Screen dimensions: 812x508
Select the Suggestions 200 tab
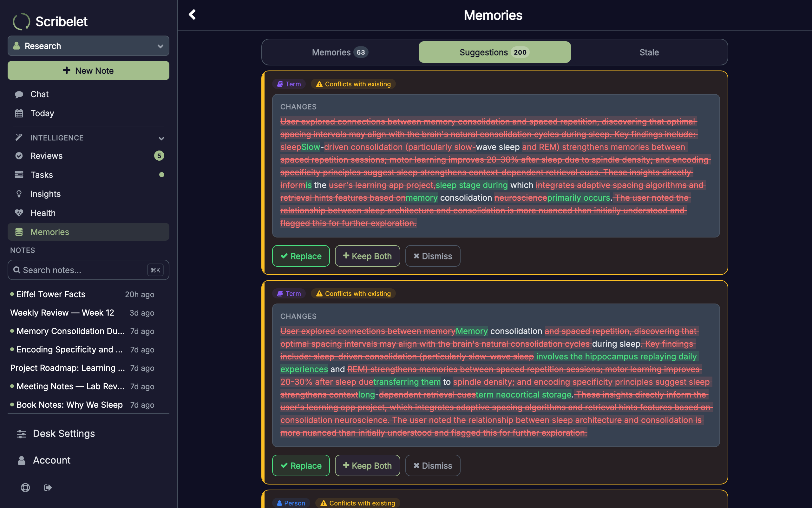click(494, 52)
